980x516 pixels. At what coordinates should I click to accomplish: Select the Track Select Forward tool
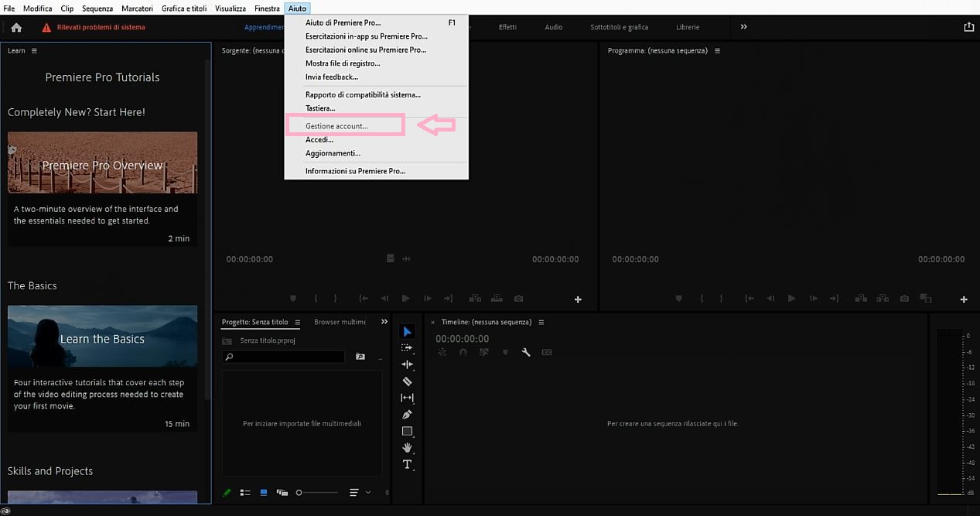(x=408, y=348)
